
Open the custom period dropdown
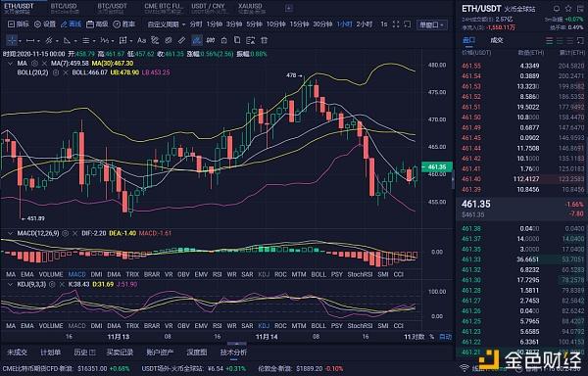click(167, 24)
